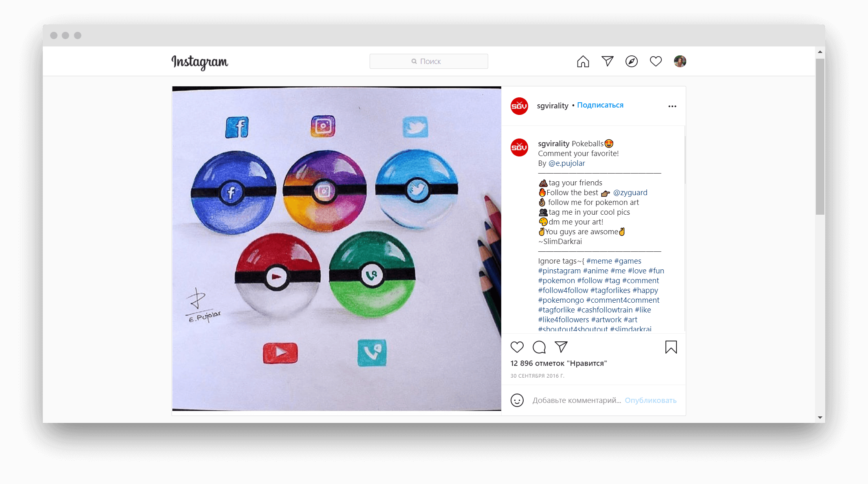Open the #like4followers hashtag
The image size is (868, 484).
pyautogui.click(x=563, y=320)
